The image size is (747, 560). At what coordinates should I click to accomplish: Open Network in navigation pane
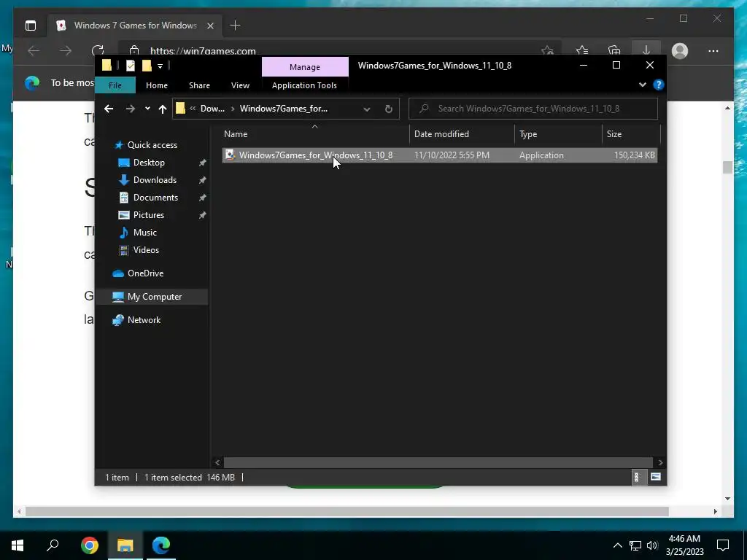(144, 320)
